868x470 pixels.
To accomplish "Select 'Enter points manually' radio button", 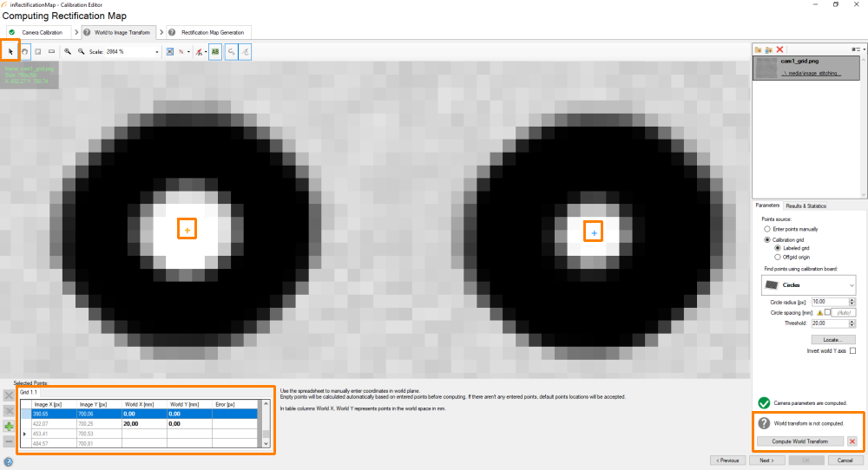I will click(767, 229).
